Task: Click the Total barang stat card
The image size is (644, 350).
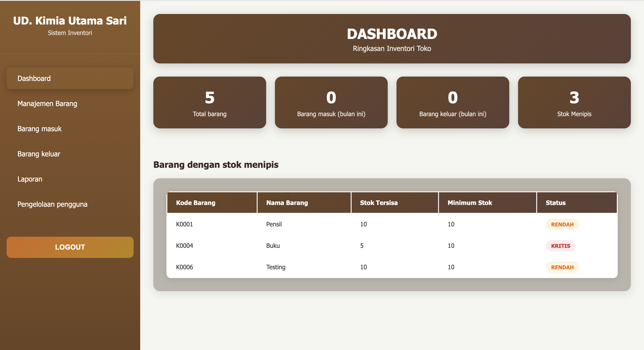Action: click(209, 103)
